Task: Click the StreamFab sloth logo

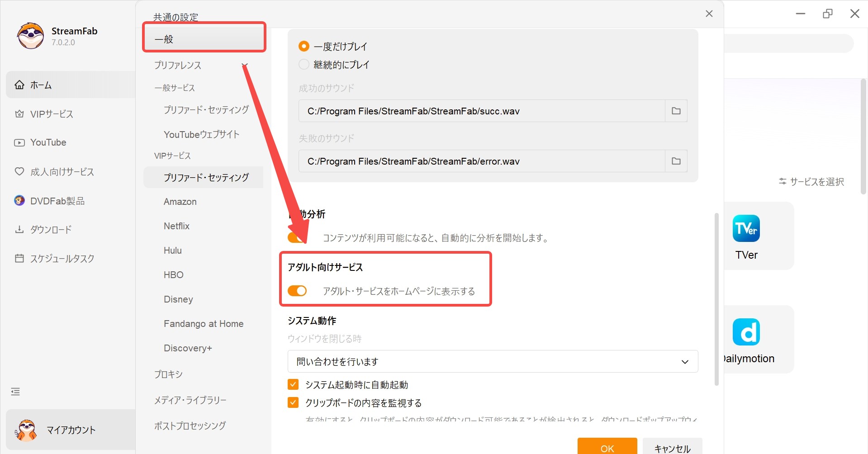Action: [30, 36]
